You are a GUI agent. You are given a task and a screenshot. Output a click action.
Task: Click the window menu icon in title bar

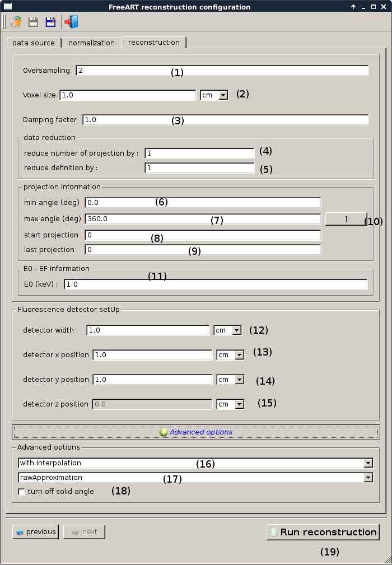tap(8, 7)
